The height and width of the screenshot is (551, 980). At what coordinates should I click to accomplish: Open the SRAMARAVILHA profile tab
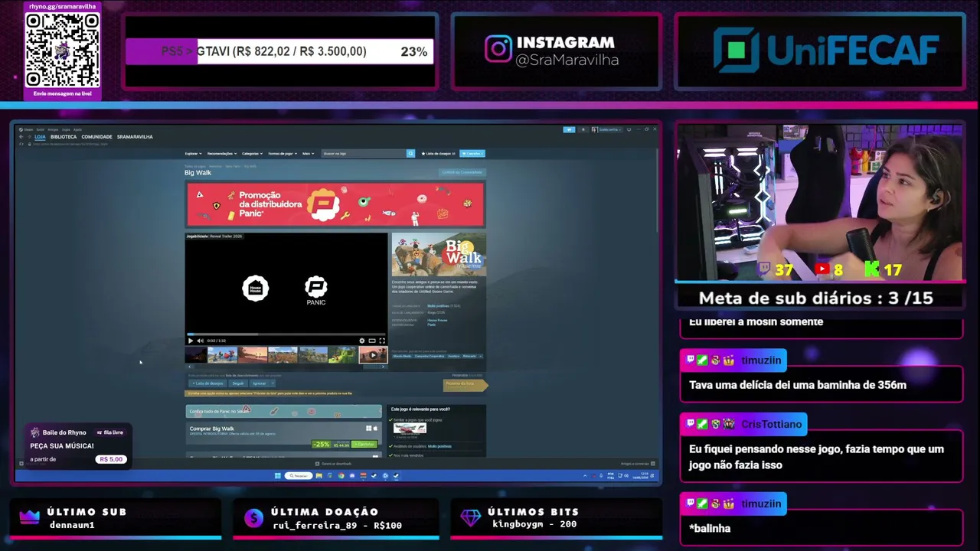(135, 137)
